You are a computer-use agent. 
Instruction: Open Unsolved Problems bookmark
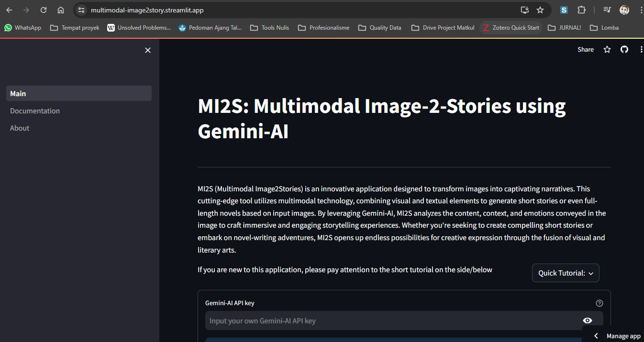139,28
